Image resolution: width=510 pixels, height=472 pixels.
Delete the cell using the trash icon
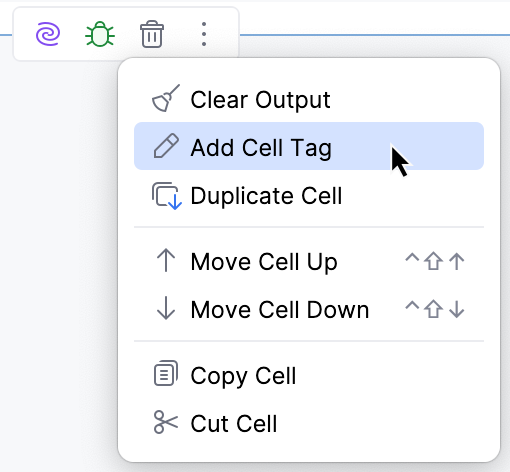152,34
